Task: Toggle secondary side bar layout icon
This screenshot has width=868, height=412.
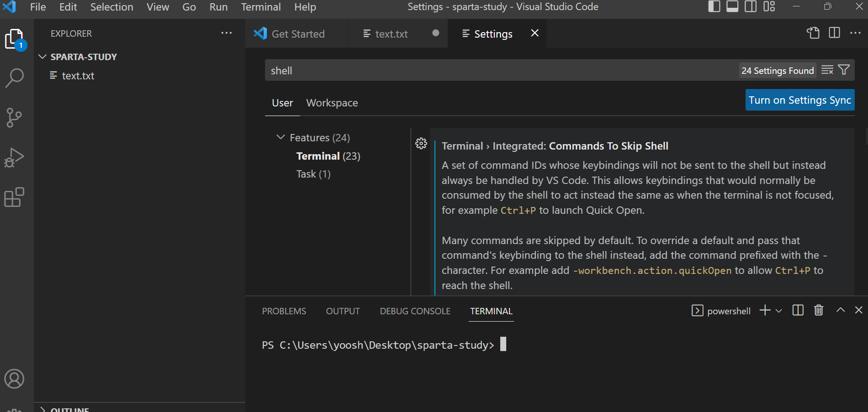Action: (751, 7)
